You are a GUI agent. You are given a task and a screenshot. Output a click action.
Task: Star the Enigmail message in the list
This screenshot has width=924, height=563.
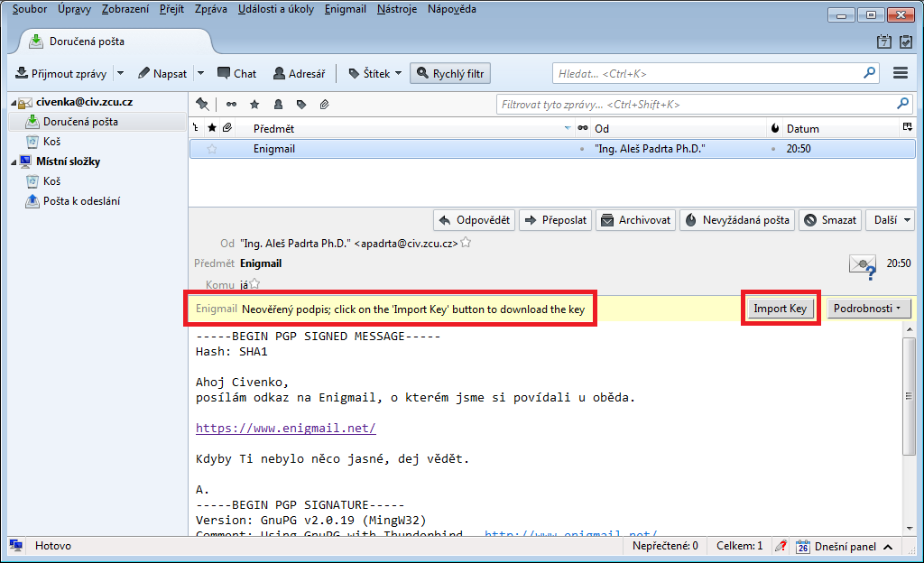pyautogui.click(x=212, y=149)
